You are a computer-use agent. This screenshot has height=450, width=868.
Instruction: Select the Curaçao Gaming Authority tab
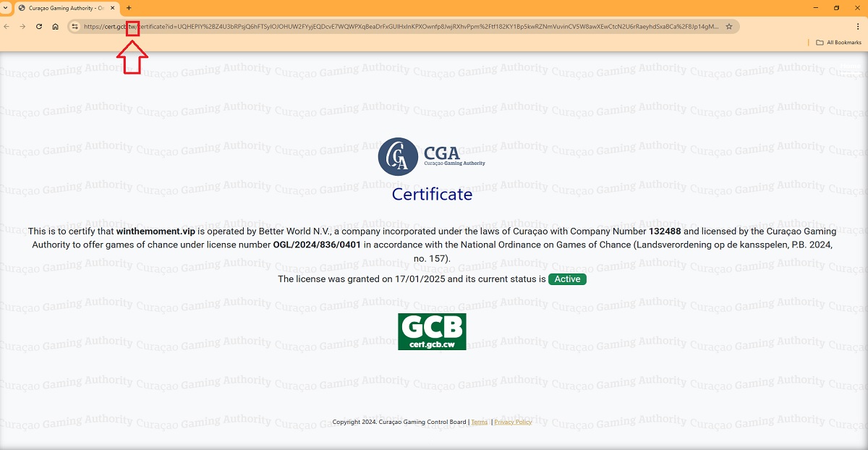[x=65, y=8]
